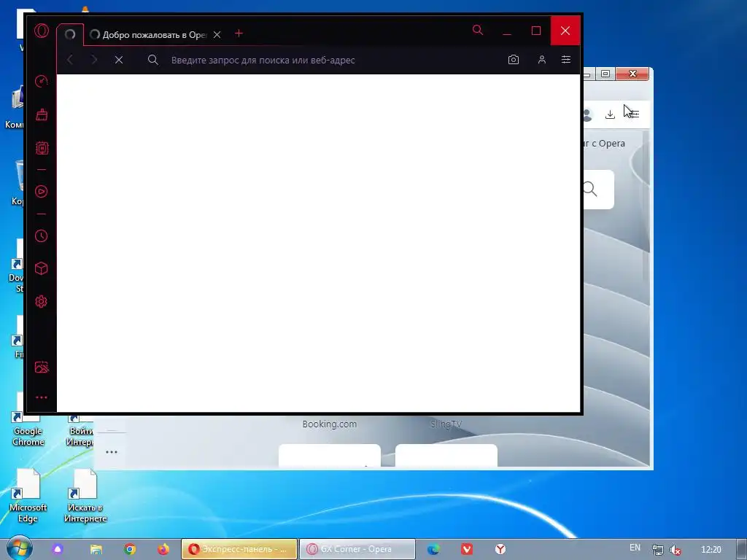747x560 pixels.
Task: Open Extensions cube icon in sidebar
Action: (x=42, y=268)
